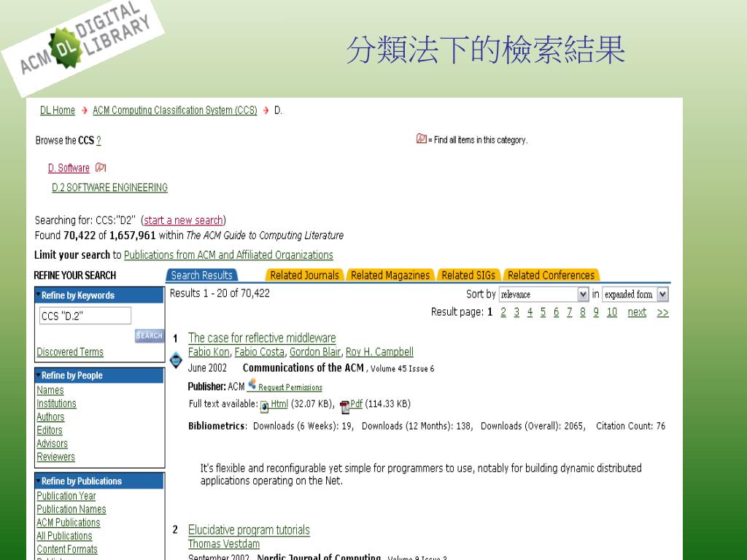Viewport: 747px width, 560px height.
Task: Open the Html full text link
Action: point(279,404)
